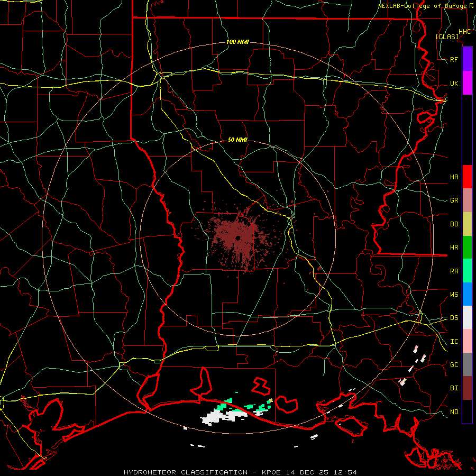Click the 14 DEC 25 date text

pos(308,472)
